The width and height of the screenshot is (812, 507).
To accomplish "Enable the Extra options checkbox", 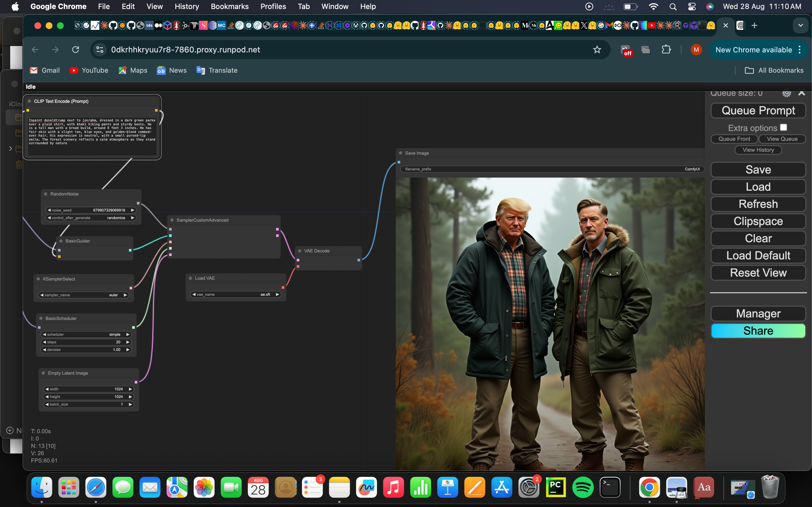I will click(784, 127).
